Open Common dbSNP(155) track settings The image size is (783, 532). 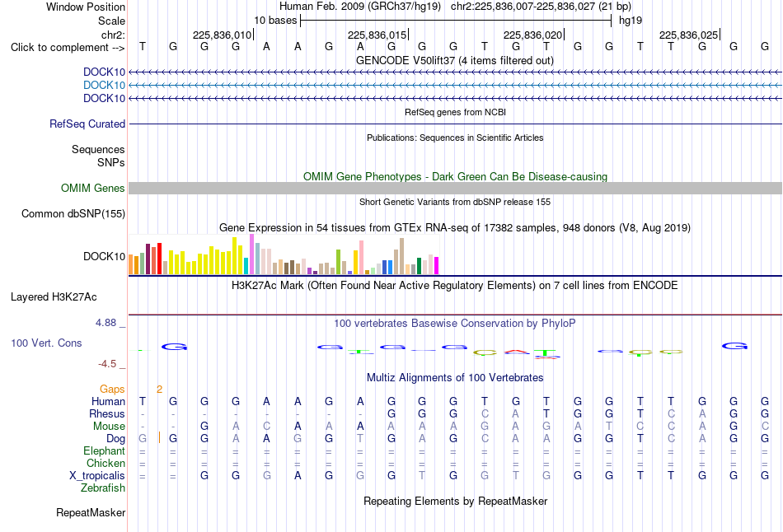pos(73,213)
